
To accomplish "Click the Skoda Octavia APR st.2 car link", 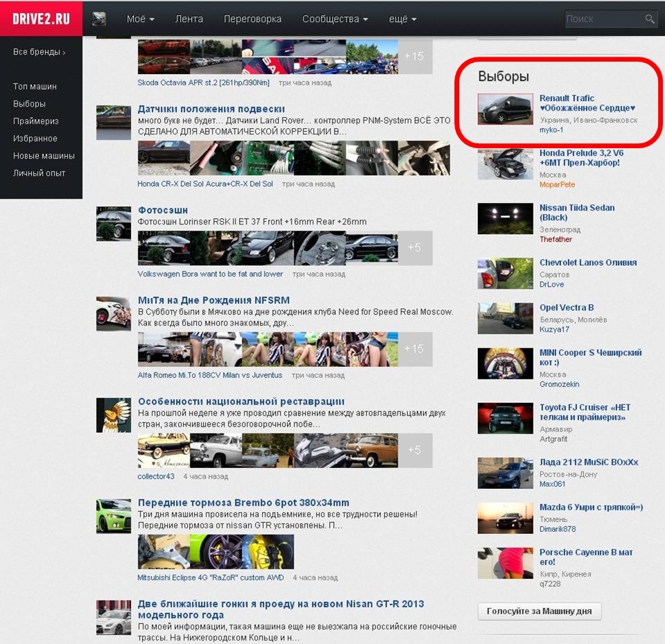I will click(x=204, y=82).
